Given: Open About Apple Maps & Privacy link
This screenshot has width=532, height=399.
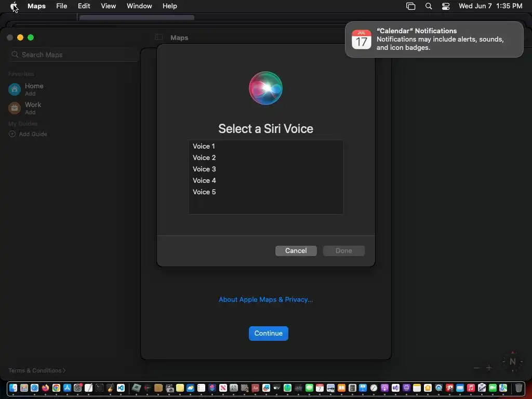Looking at the screenshot, I should click(265, 300).
